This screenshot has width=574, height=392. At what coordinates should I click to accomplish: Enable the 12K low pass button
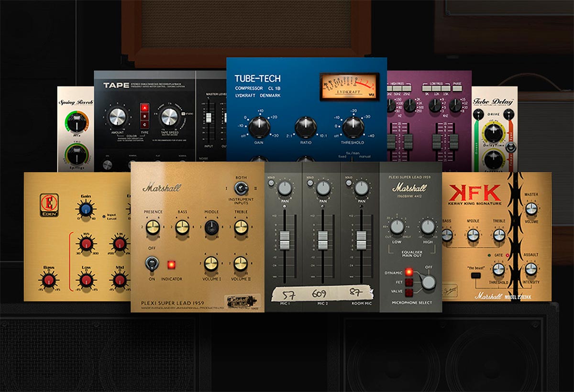tap(436, 89)
